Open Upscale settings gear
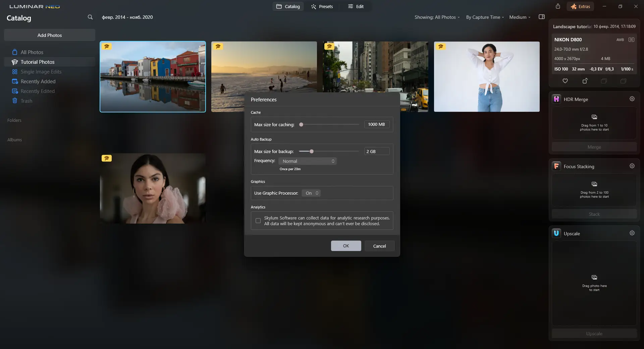This screenshot has width=644, height=349. click(632, 233)
